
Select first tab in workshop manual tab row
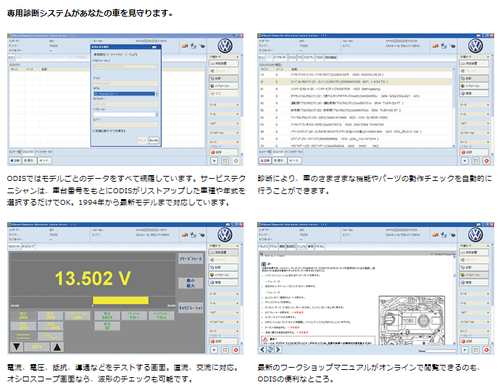264,246
